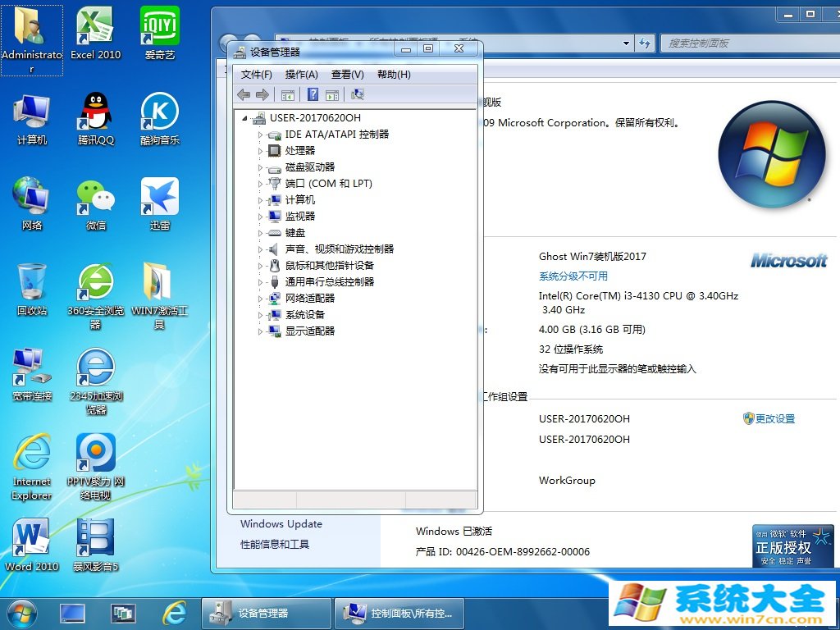Expand the 显示适配器 tree node
This screenshot has height=630, width=840.
(261, 331)
